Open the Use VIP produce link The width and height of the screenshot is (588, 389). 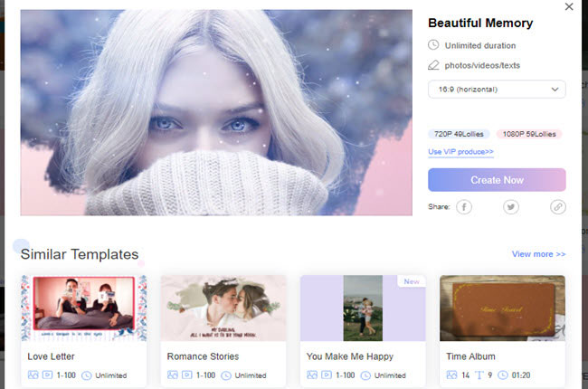[460, 152]
